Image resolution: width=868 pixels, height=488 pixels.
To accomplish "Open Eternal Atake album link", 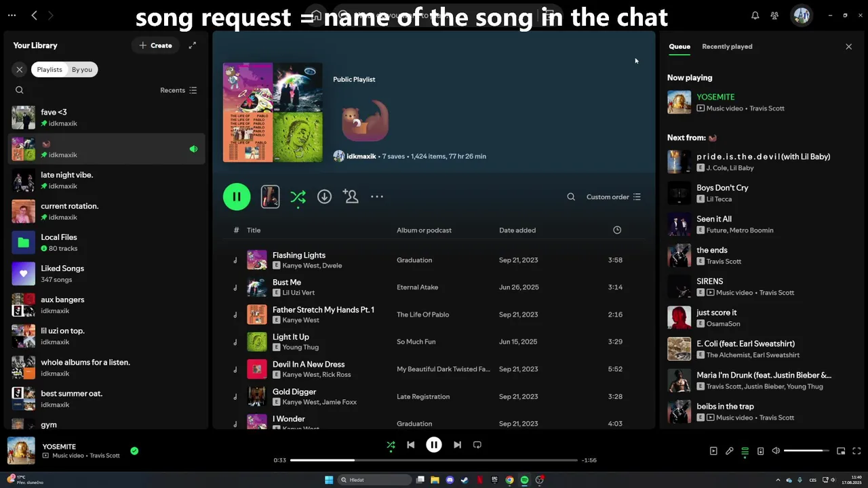I will click(x=417, y=287).
